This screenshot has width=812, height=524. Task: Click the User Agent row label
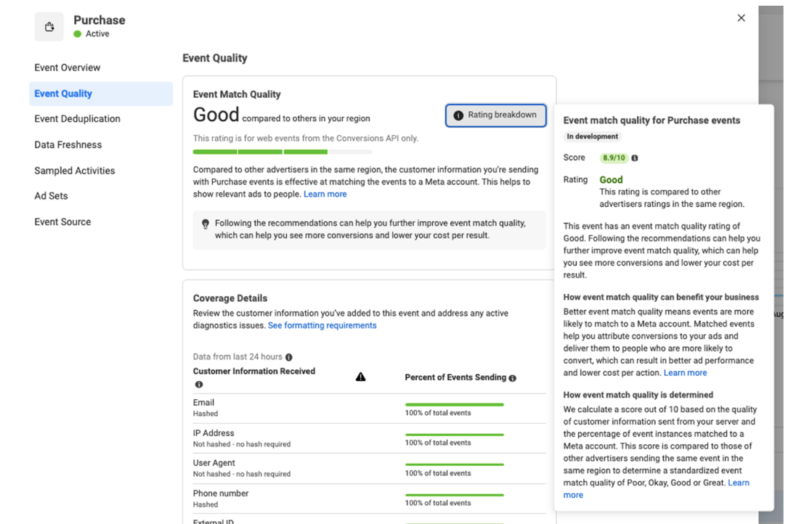pyautogui.click(x=214, y=463)
